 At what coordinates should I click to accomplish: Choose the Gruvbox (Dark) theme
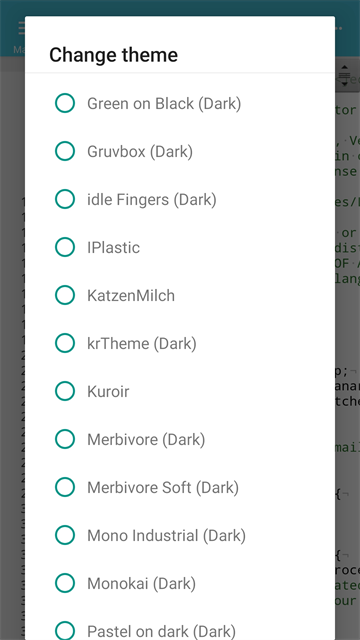(x=180, y=151)
